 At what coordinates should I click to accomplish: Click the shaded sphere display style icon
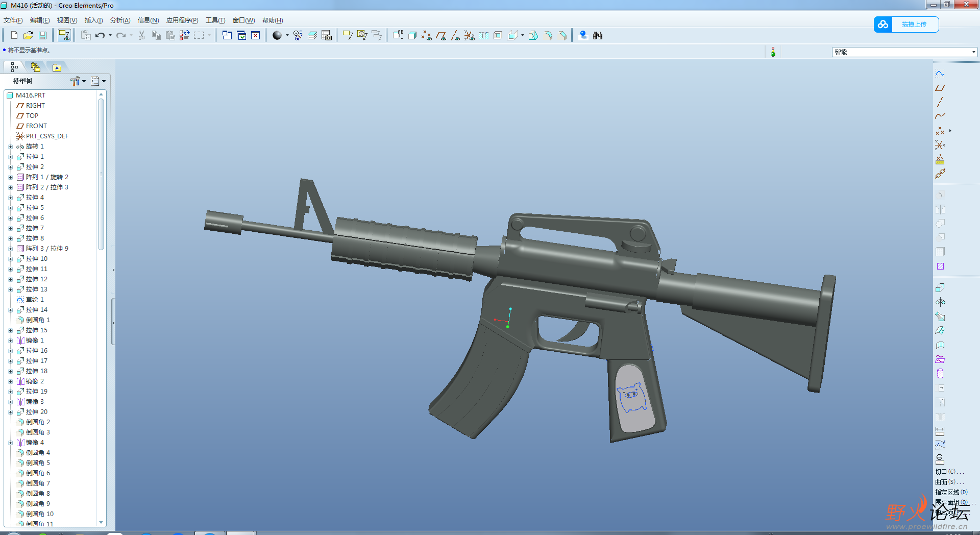[x=277, y=35]
